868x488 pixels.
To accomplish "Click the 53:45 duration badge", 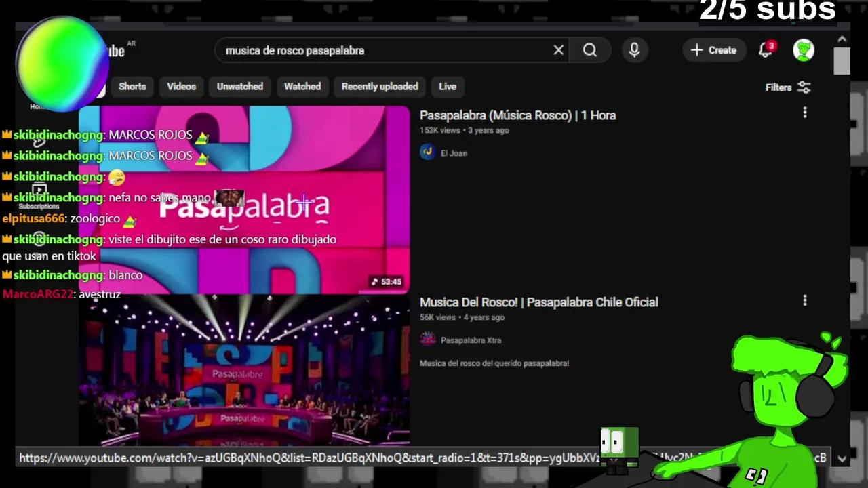I will point(387,281).
